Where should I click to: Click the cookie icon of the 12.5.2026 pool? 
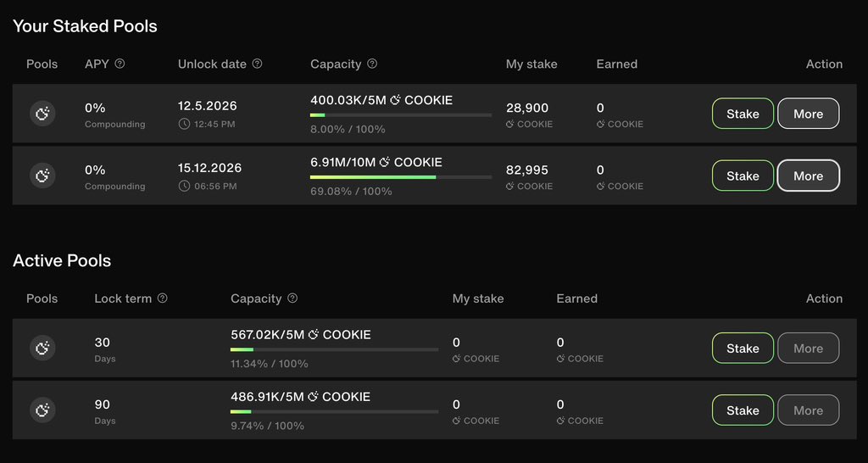point(42,114)
